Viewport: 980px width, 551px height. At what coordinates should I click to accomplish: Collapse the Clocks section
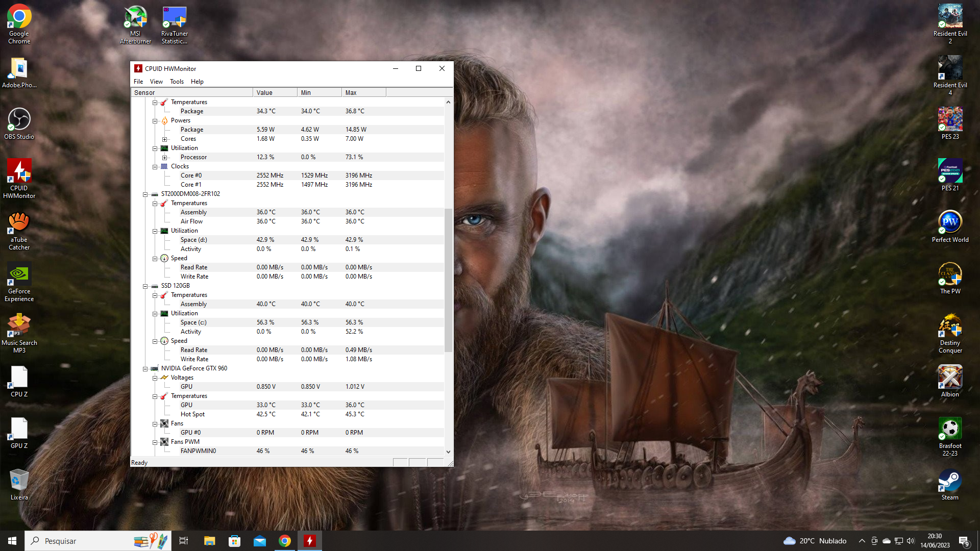tap(155, 167)
